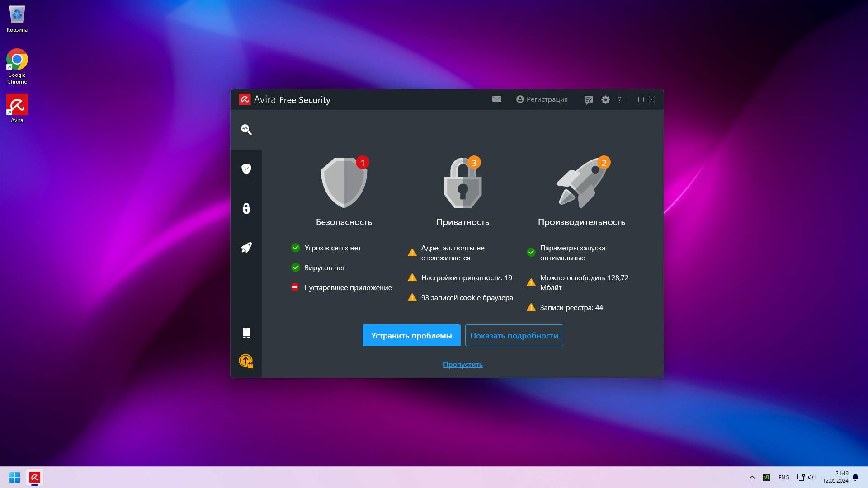Open Avira settings gear icon
The height and width of the screenshot is (488, 868).
[605, 100]
